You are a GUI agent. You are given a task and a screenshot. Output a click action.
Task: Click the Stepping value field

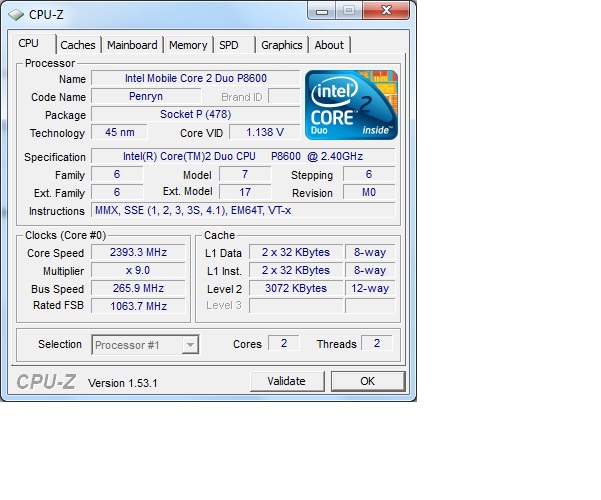point(369,174)
